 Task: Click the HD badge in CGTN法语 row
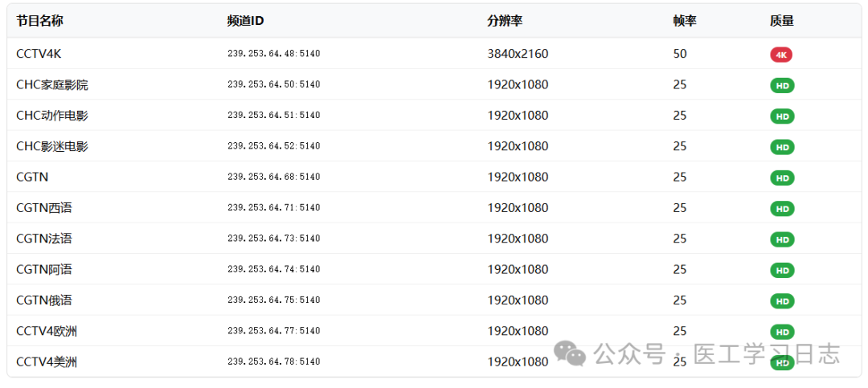[781, 239]
